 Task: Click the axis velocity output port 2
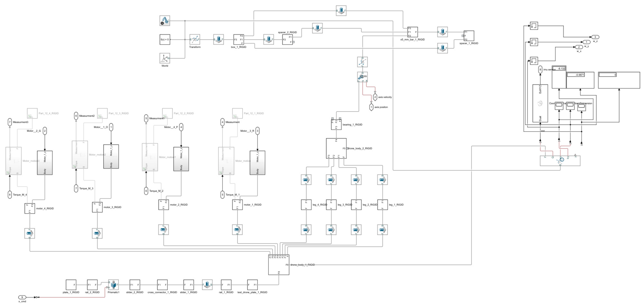(375, 97)
